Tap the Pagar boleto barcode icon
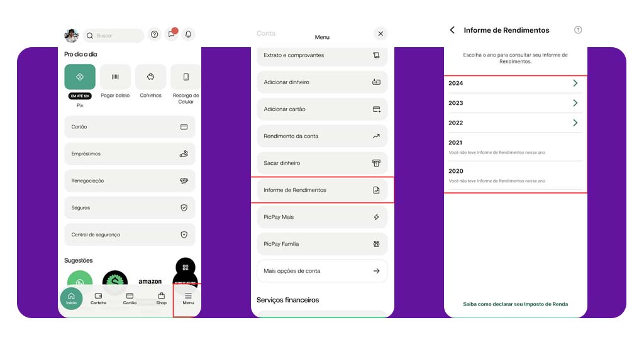Image resolution: width=644 pixels, height=337 pixels. (116, 77)
